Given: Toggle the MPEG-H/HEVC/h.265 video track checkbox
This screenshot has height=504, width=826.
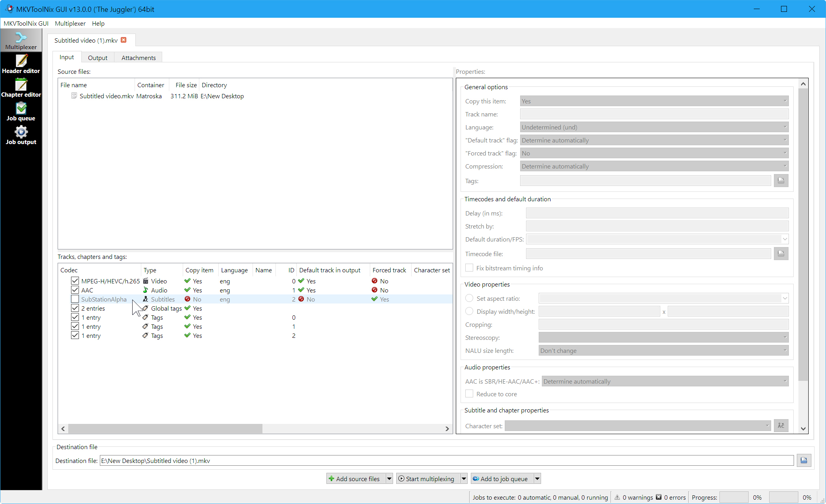Looking at the screenshot, I should (75, 281).
